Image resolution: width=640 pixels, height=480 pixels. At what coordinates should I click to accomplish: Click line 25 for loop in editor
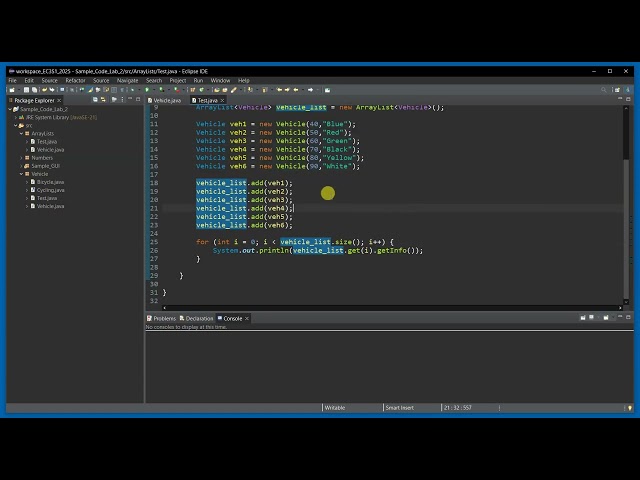[295, 242]
